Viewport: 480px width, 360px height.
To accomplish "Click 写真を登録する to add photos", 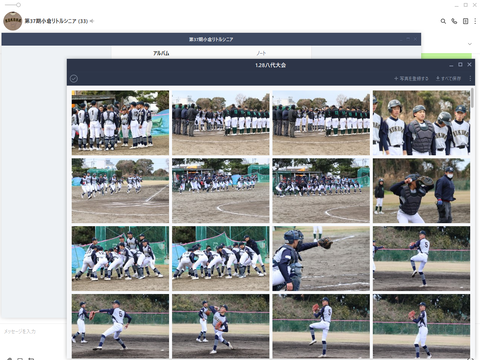I will (x=411, y=79).
